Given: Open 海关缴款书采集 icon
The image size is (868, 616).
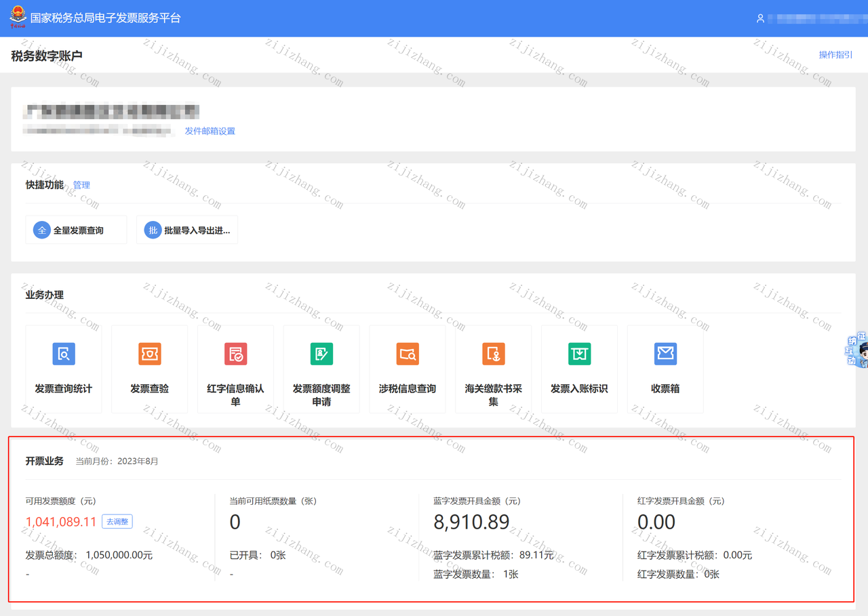Looking at the screenshot, I should tap(494, 354).
